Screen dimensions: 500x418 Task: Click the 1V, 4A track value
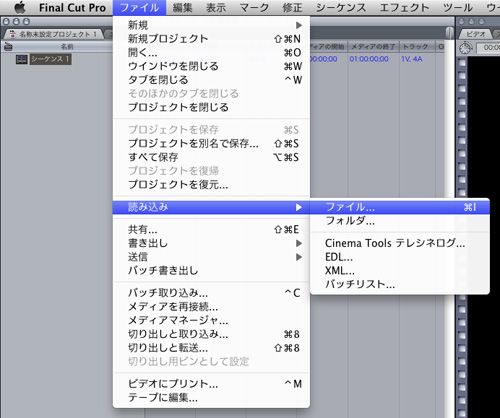coord(412,59)
